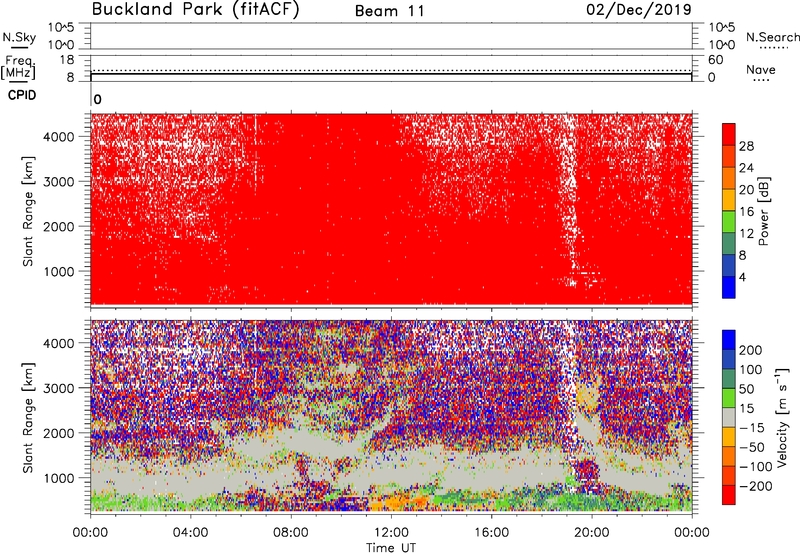This screenshot has height=554, width=800.
Task: Click the solid frequency line in the Freq panel
Action: [391, 74]
